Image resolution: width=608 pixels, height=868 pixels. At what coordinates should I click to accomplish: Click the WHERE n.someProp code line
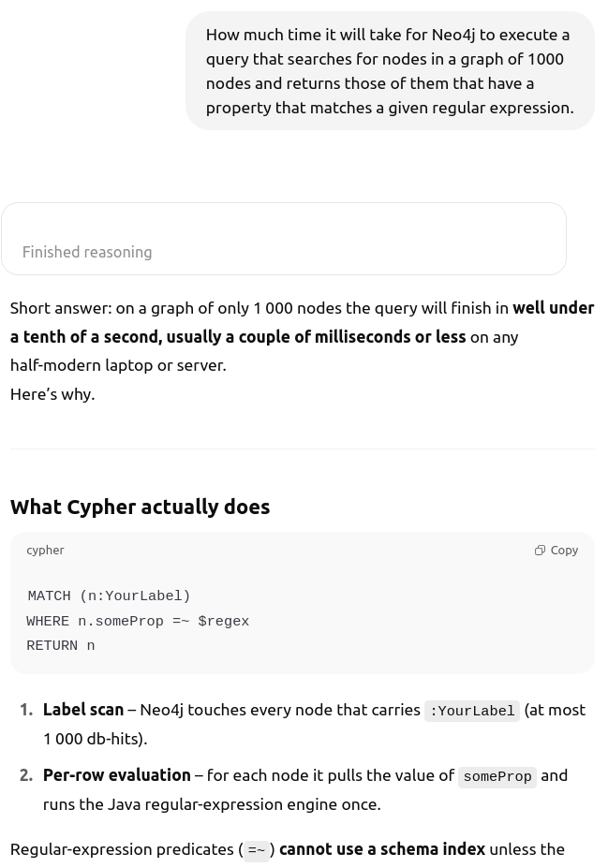coord(138,621)
